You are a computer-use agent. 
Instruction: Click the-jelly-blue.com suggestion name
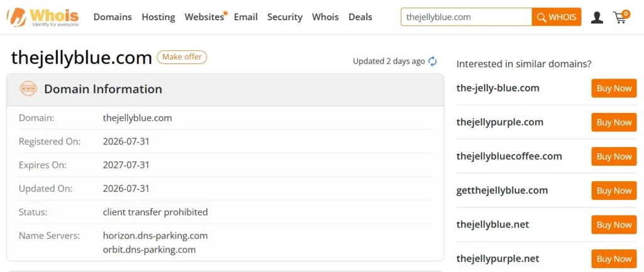click(498, 88)
